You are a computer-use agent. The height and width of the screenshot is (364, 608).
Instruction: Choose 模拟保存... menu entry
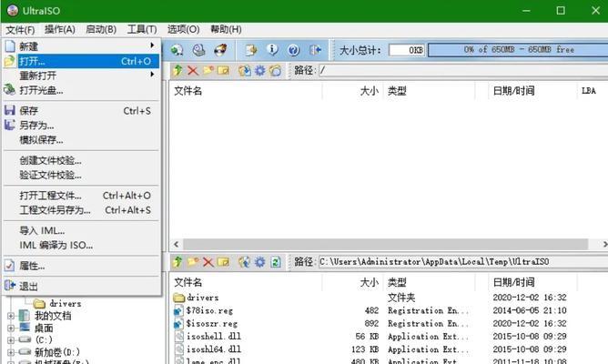(x=81, y=139)
